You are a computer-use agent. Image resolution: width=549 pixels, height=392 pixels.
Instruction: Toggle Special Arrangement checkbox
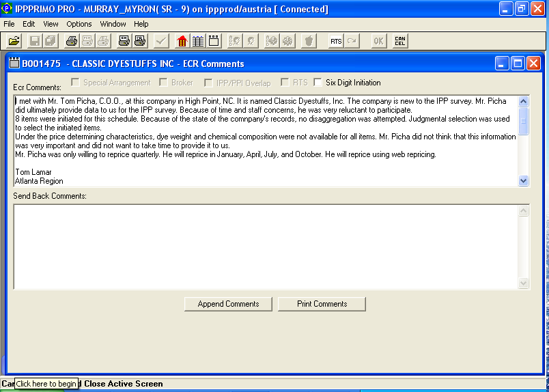point(75,83)
